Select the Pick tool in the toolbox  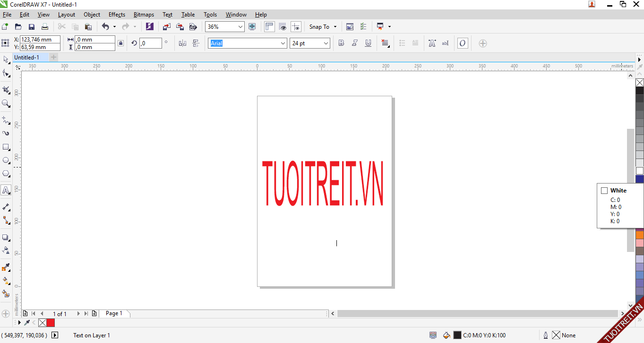pyautogui.click(x=6, y=59)
